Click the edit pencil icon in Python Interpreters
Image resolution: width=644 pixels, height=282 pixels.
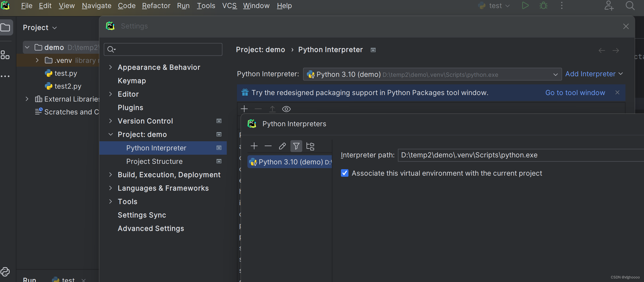[282, 146]
